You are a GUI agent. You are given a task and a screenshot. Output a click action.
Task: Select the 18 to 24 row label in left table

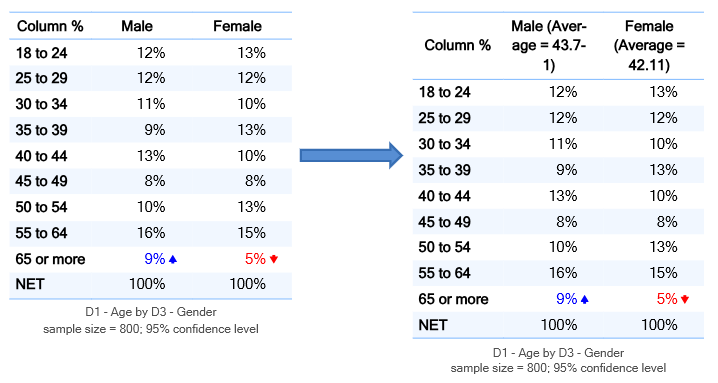pyautogui.click(x=41, y=53)
